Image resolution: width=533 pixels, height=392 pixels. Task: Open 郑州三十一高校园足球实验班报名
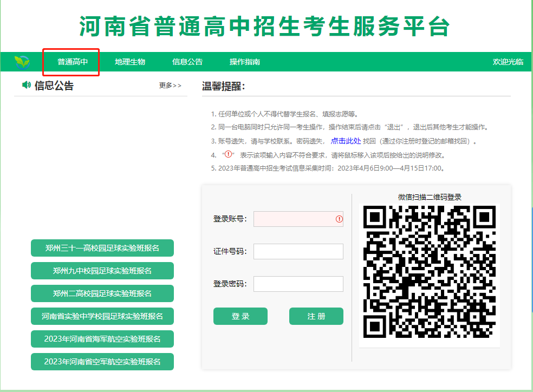coord(102,248)
